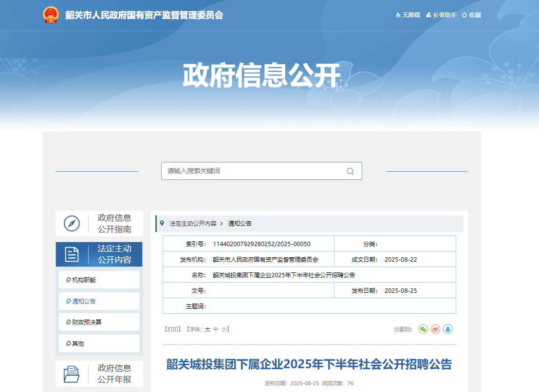539x392 pixels.
Task: Open 财政预决算 sidebar item
Action: (x=99, y=322)
